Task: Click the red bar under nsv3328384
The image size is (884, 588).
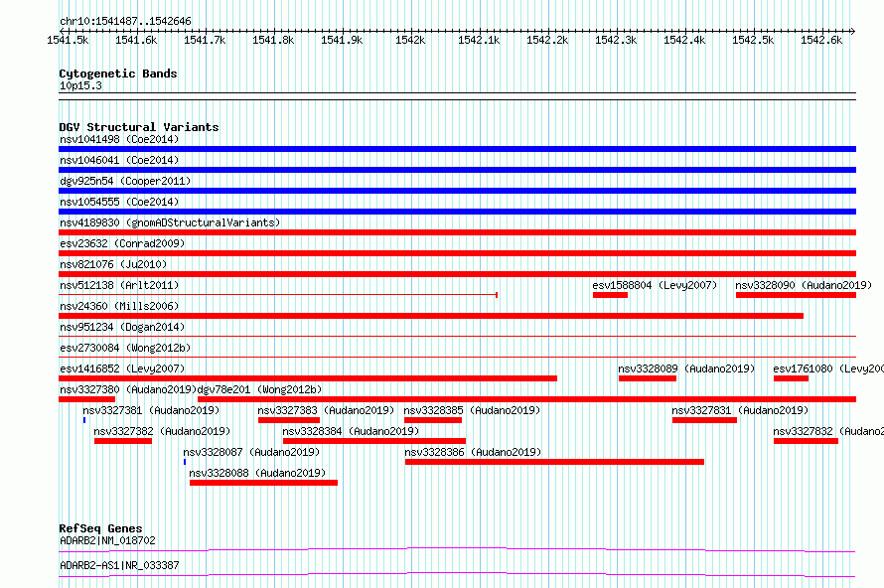Action: (374, 441)
